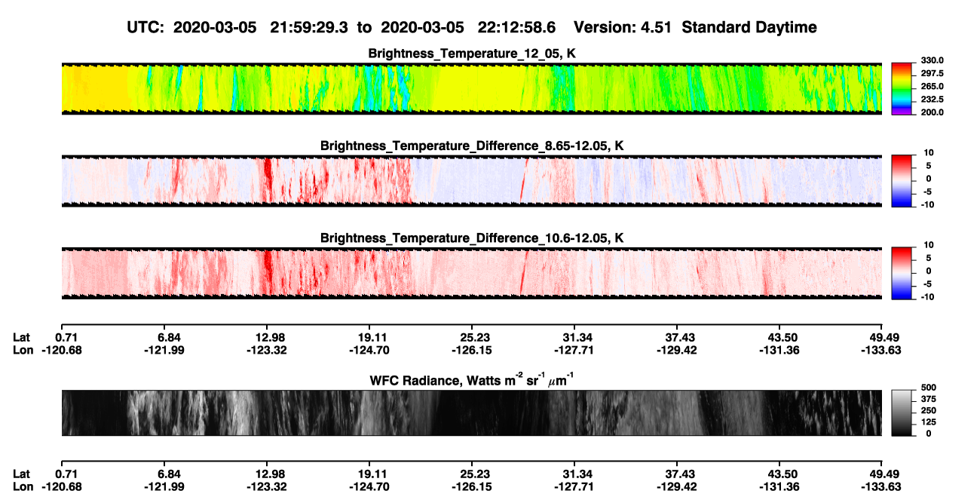Screen dimensions: 980x503
Task: Click the Brightness_Temperature_12_05, K panel title
Action: point(472,54)
